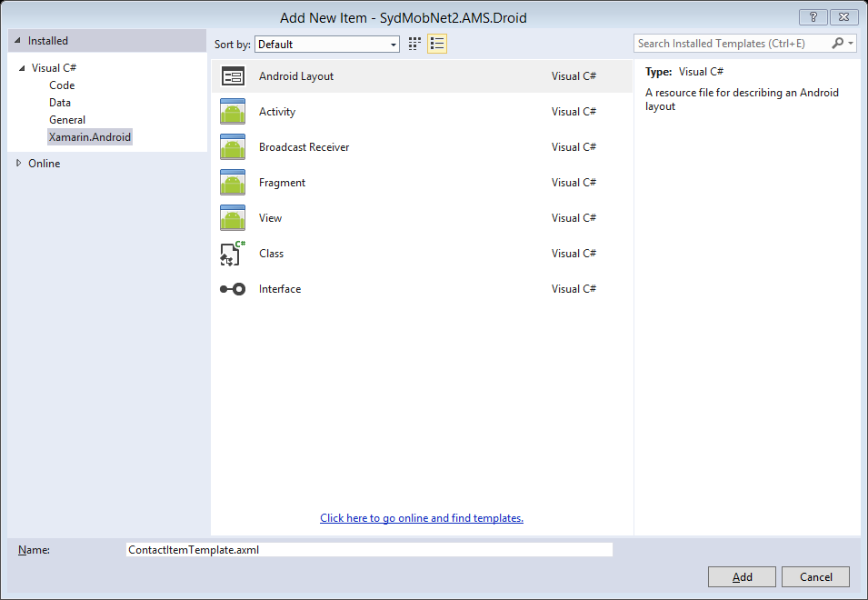Click the Broadcast Receiver android icon
The height and width of the screenshot is (600, 868).
tap(233, 146)
